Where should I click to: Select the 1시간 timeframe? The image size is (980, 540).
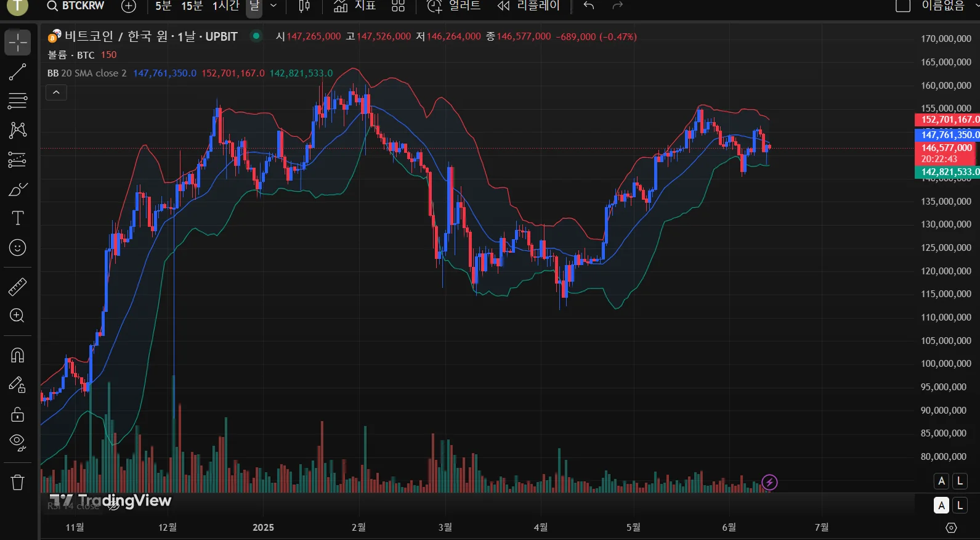[x=225, y=6]
